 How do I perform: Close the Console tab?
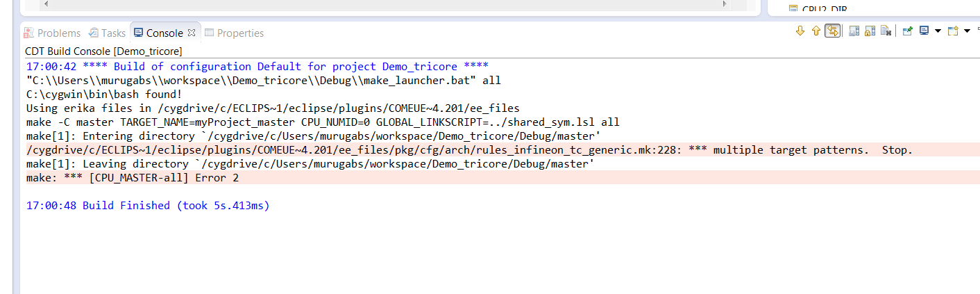coord(192,33)
